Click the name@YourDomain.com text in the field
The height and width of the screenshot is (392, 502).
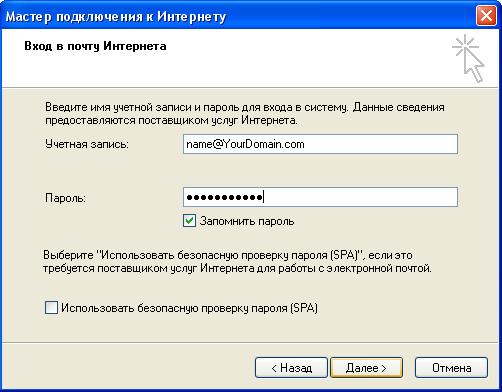point(245,144)
